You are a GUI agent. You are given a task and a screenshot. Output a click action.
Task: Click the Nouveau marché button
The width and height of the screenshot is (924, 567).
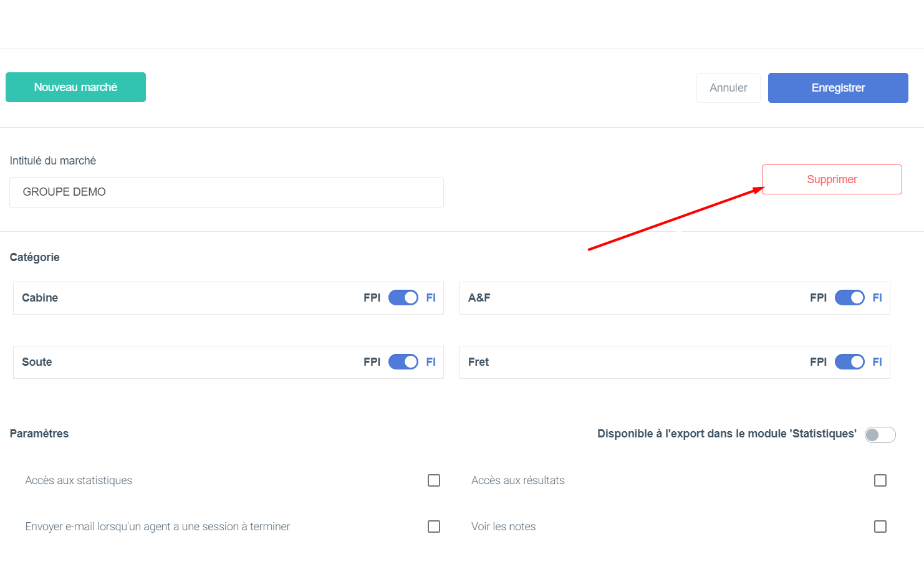[x=75, y=87]
